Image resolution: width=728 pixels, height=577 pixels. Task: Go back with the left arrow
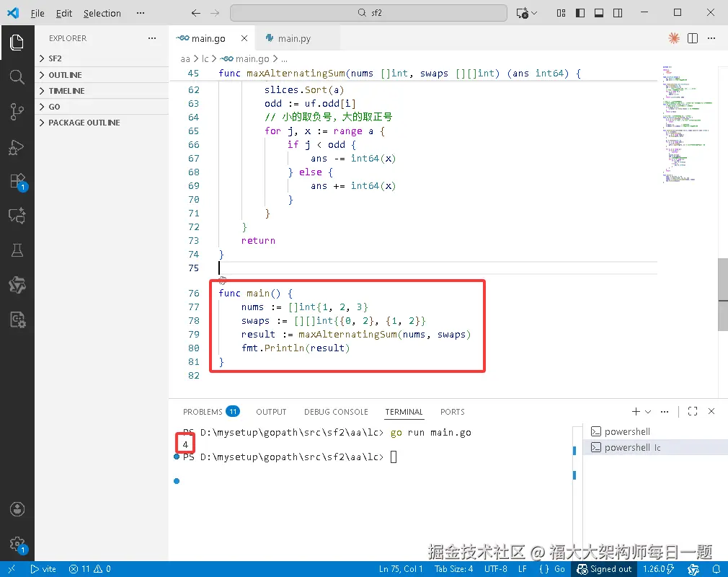click(x=196, y=13)
